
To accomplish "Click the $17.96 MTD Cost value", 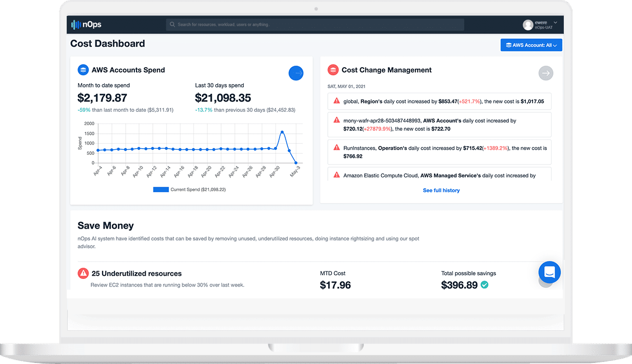I will click(335, 285).
